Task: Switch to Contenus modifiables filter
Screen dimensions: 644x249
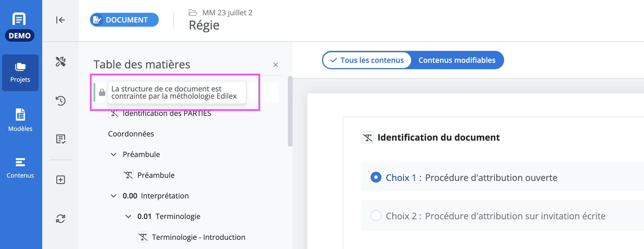Action: 457,60
